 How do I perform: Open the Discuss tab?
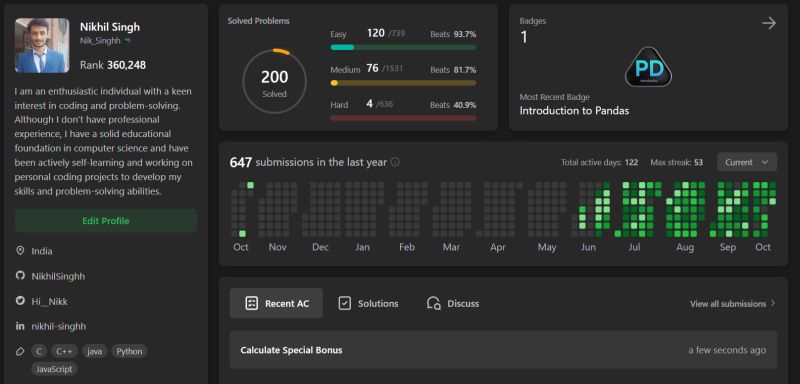click(453, 303)
